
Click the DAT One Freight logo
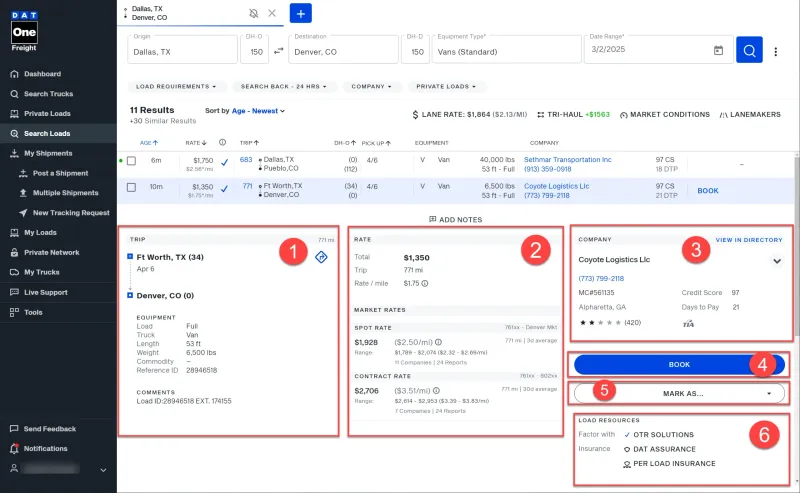click(x=24, y=31)
